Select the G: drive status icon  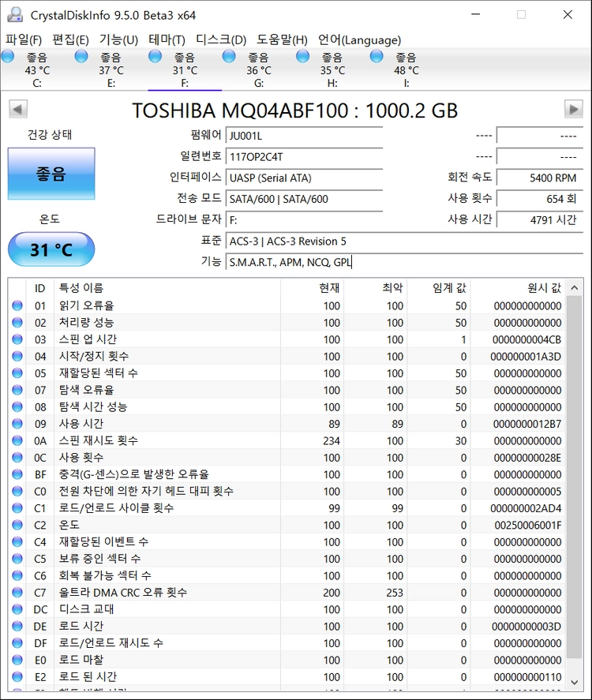229,56
